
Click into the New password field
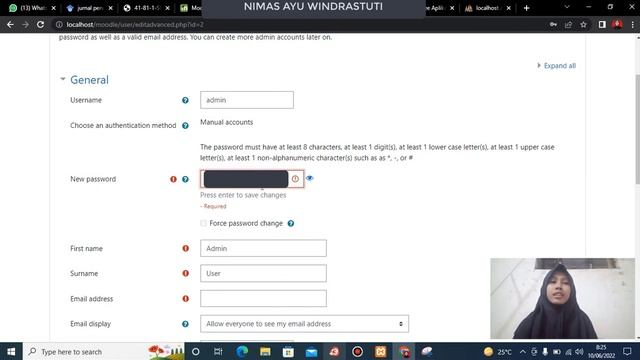(252, 179)
